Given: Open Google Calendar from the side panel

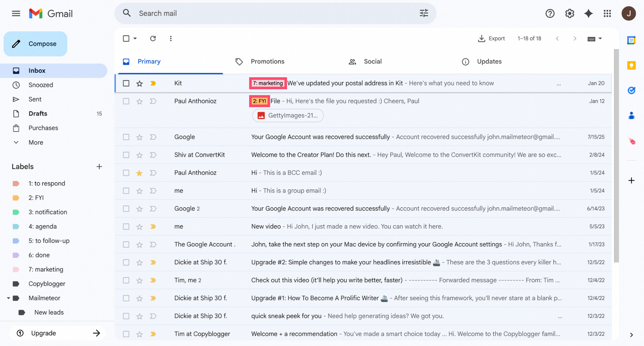Looking at the screenshot, I should point(631,40).
